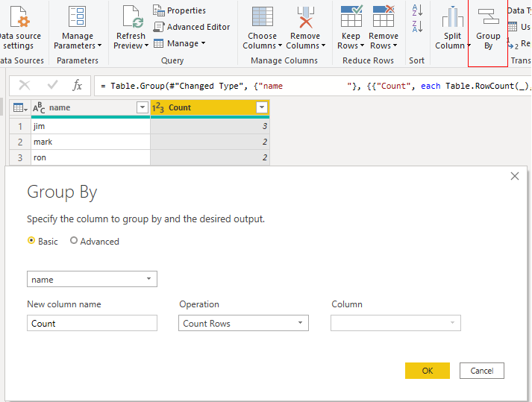Expand the Refresh Preview dropdown arrow
Screen dimensions: 532x402
click(146, 45)
